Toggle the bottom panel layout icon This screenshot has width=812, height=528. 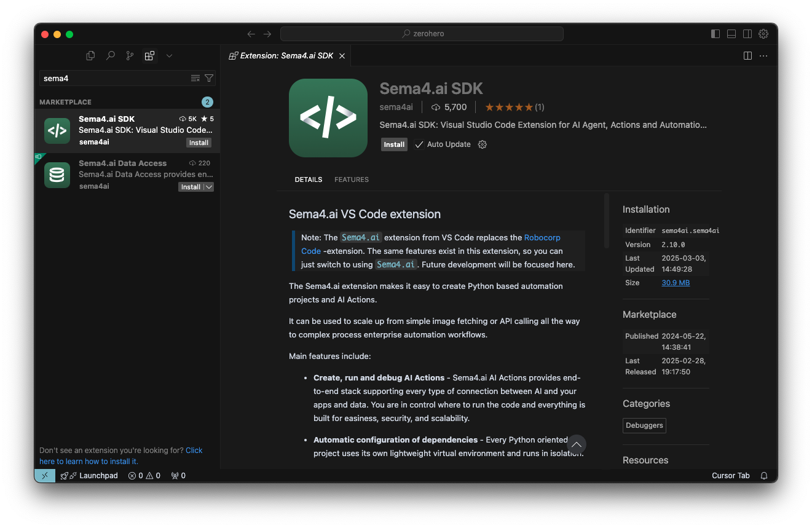point(731,34)
